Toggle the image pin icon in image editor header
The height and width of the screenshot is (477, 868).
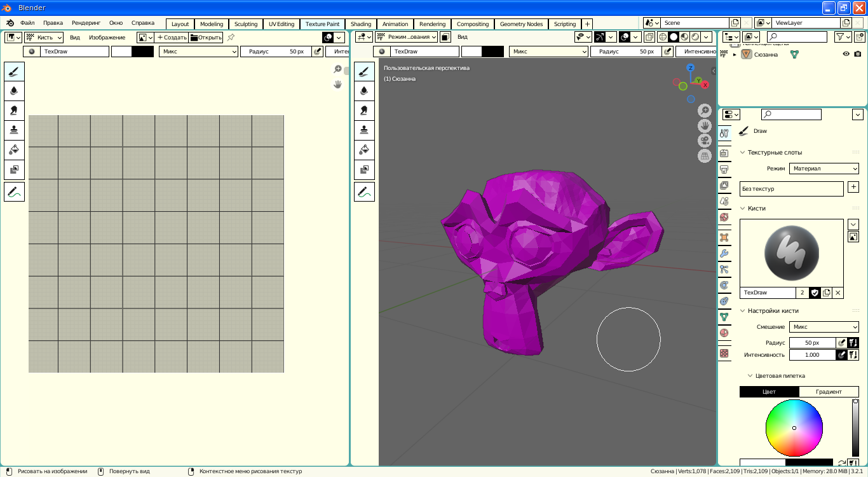coord(231,38)
